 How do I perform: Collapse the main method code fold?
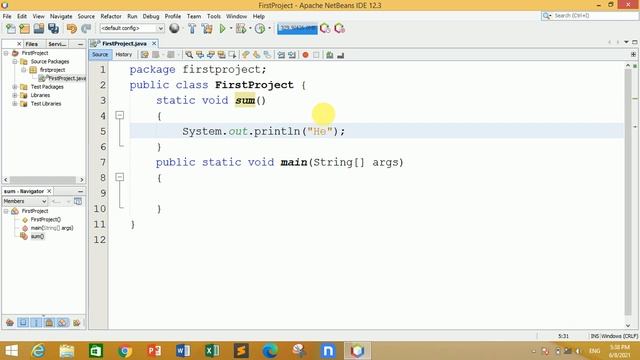point(120,177)
